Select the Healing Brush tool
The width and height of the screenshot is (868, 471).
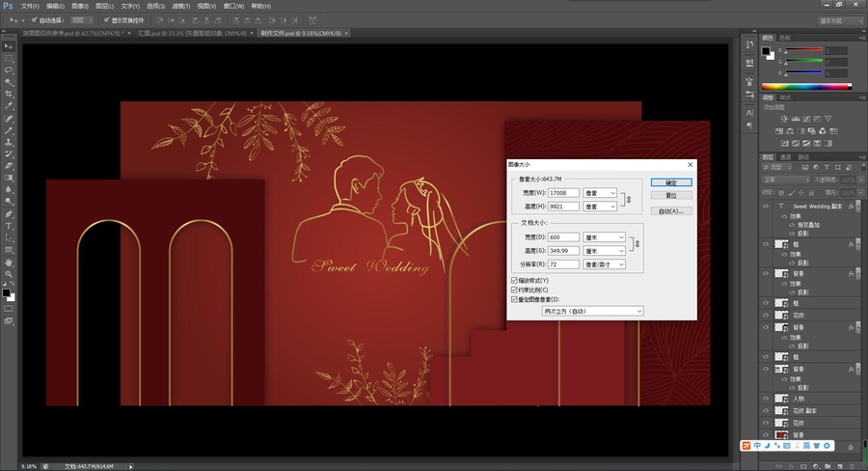tap(9, 119)
